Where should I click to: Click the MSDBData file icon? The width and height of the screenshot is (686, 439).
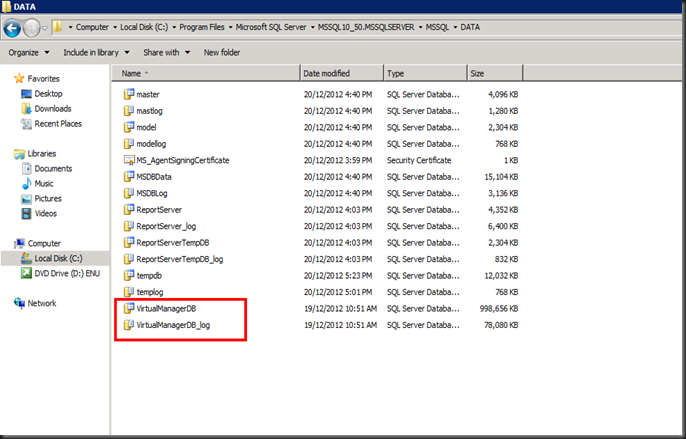coord(129,176)
